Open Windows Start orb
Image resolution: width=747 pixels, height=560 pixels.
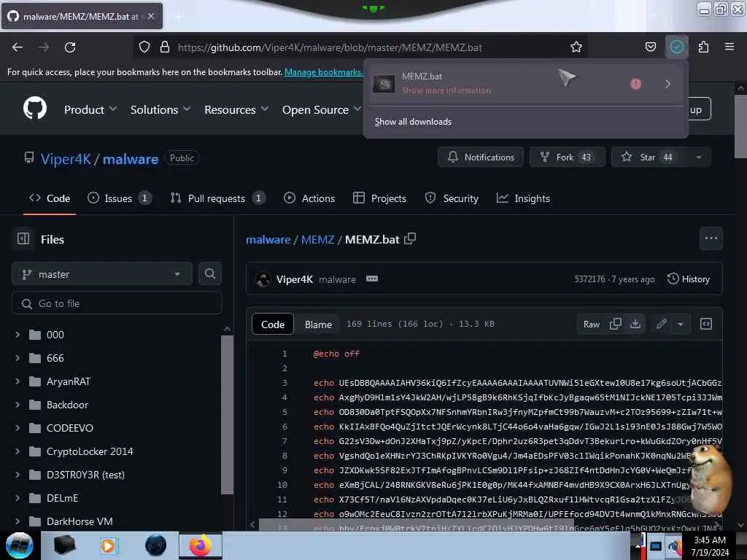tap(19, 545)
